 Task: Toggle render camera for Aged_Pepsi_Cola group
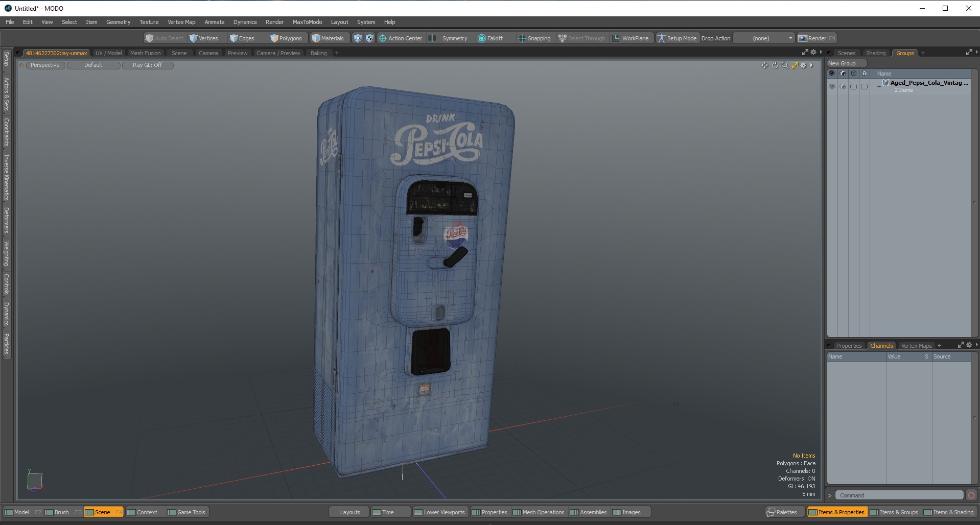tap(843, 87)
